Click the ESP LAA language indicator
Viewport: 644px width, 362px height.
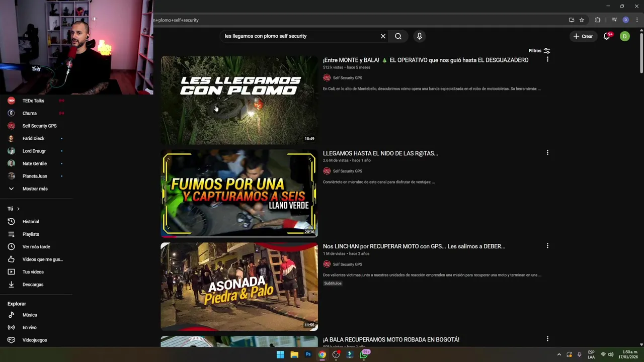[x=591, y=354]
